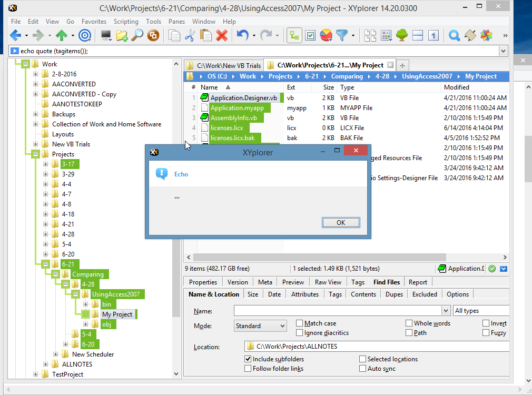Image resolution: width=532 pixels, height=395 pixels.
Task: Sort file list by Modified column
Action: [x=456, y=87]
